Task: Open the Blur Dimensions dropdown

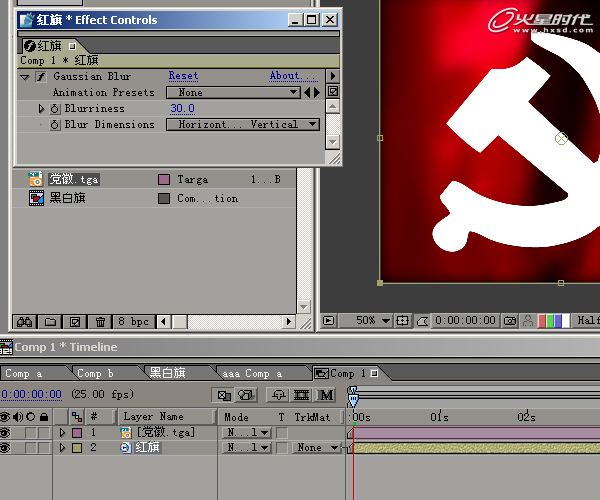Action: coord(243,124)
